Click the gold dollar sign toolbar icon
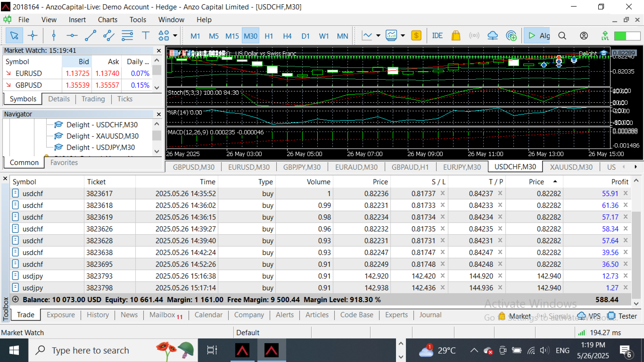The image size is (644, 362). tap(416, 35)
